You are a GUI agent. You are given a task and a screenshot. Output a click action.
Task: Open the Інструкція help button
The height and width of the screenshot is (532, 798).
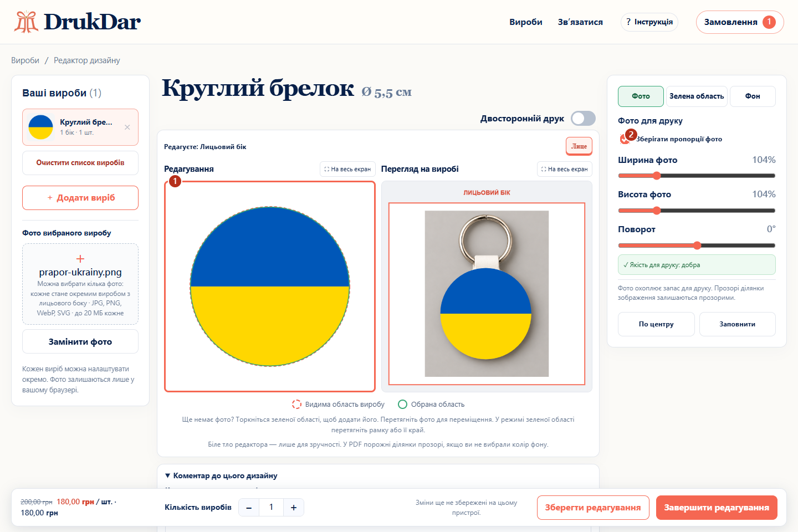tap(649, 22)
